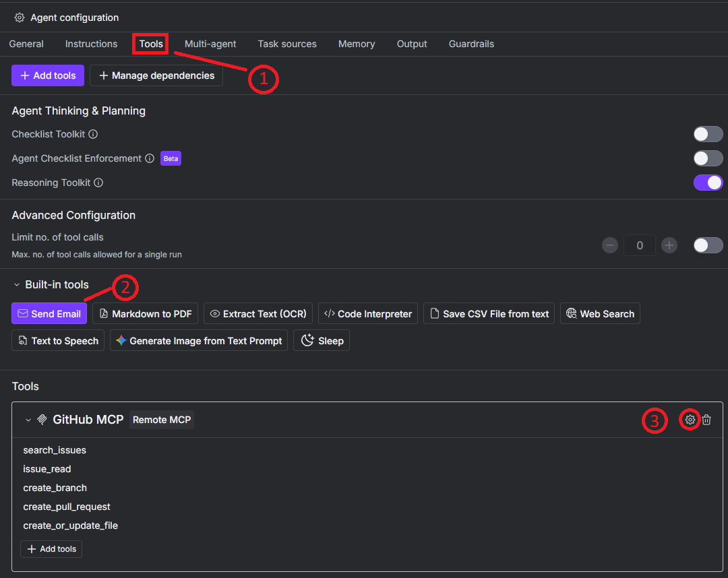Click the Add tools button
Image resolution: width=728 pixels, height=578 pixels.
coord(47,75)
